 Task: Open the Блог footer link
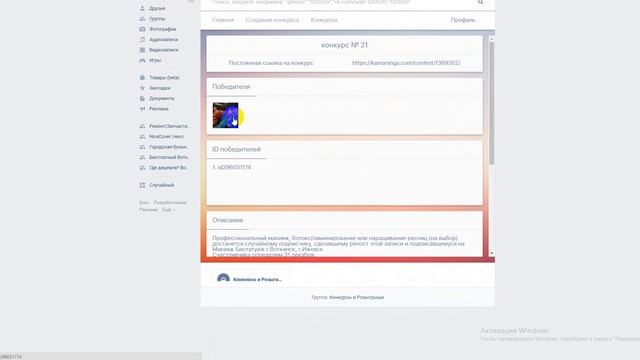tap(144, 202)
